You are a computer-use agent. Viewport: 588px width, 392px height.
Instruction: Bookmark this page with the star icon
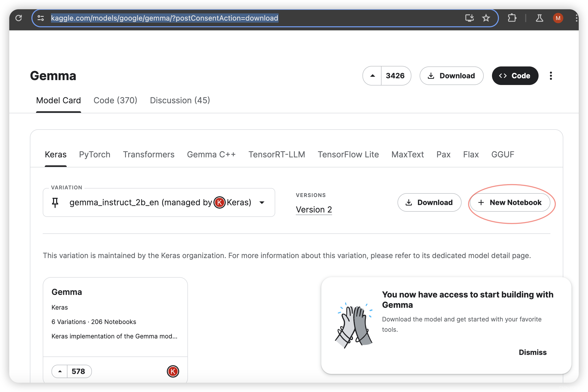coord(486,18)
